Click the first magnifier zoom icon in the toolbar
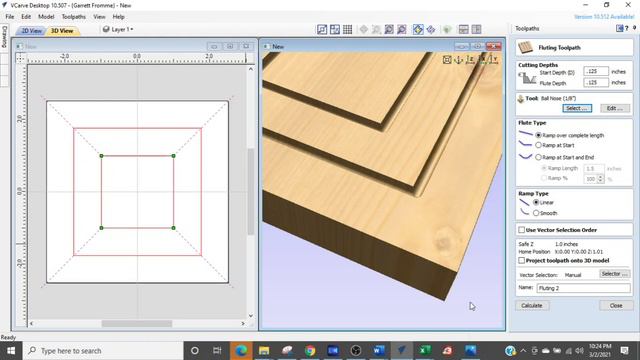 click(x=389, y=29)
